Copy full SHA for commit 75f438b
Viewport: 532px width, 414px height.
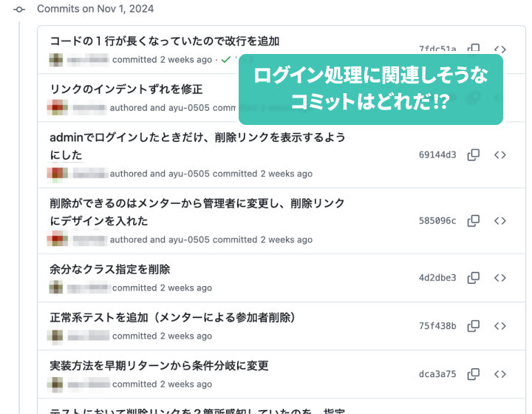point(474,326)
